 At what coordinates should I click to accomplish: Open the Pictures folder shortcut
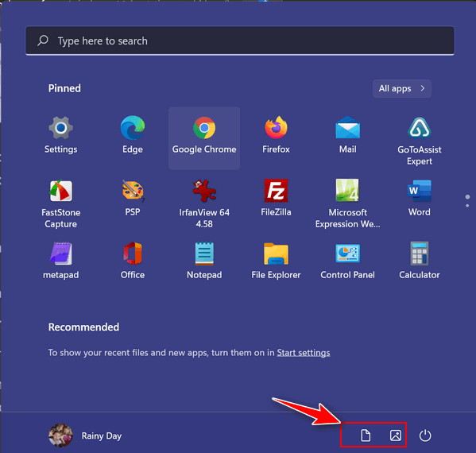point(395,436)
